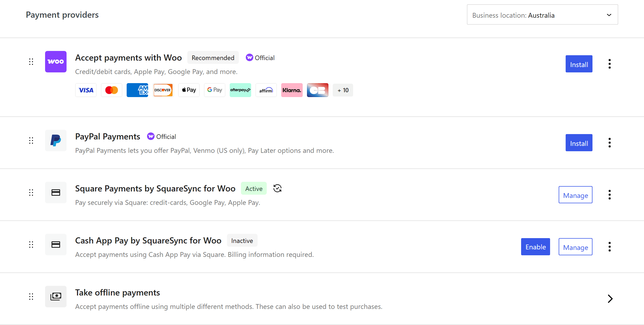The height and width of the screenshot is (325, 644).
Task: Click the Mastercard logo
Action: coord(112,90)
